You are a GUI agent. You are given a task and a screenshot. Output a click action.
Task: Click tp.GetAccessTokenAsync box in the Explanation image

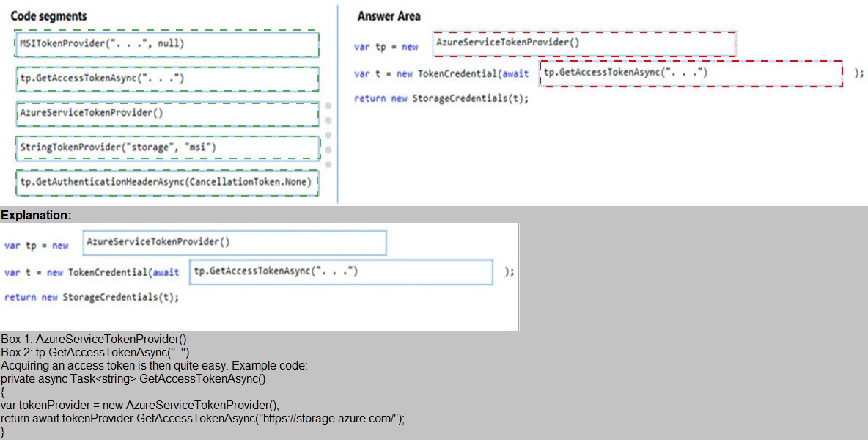(x=341, y=272)
